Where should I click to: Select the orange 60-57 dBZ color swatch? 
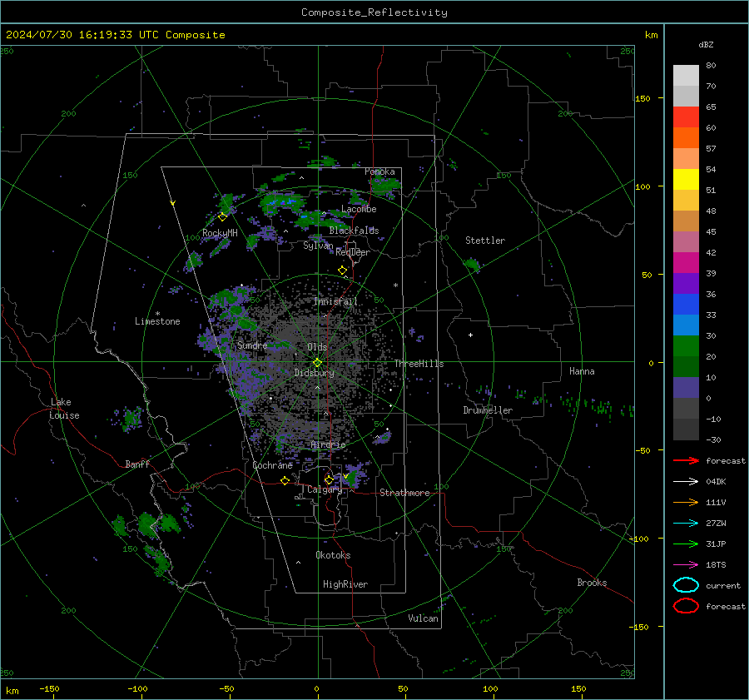click(686, 138)
